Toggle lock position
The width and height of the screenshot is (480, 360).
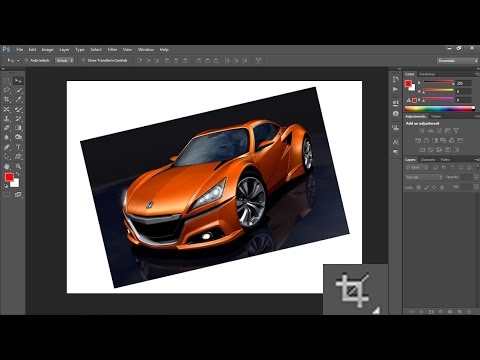click(x=434, y=188)
